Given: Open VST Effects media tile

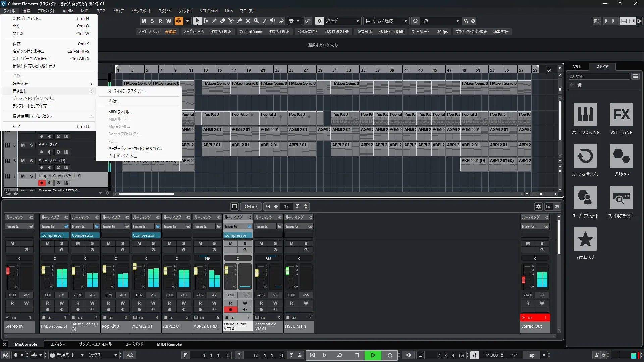Looking at the screenshot, I should coord(621,115).
